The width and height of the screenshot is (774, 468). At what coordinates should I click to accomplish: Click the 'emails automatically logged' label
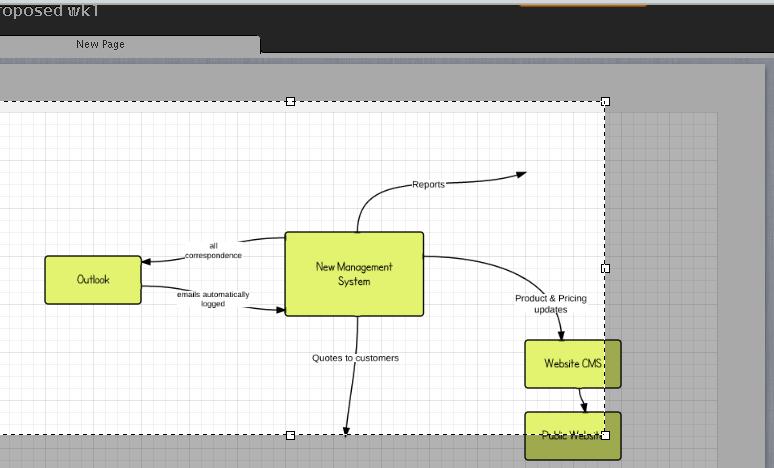(x=213, y=299)
